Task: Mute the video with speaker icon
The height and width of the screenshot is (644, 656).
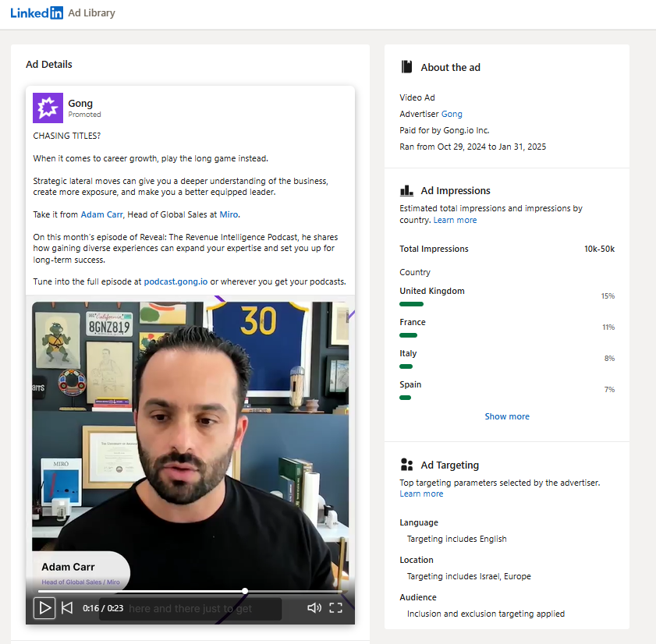Action: pyautogui.click(x=314, y=608)
